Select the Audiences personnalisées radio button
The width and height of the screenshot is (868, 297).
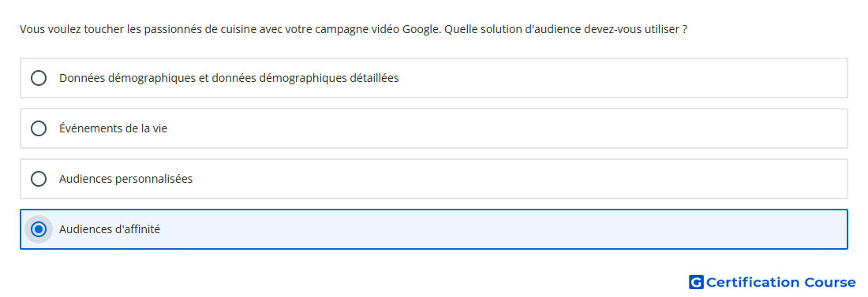tap(39, 179)
